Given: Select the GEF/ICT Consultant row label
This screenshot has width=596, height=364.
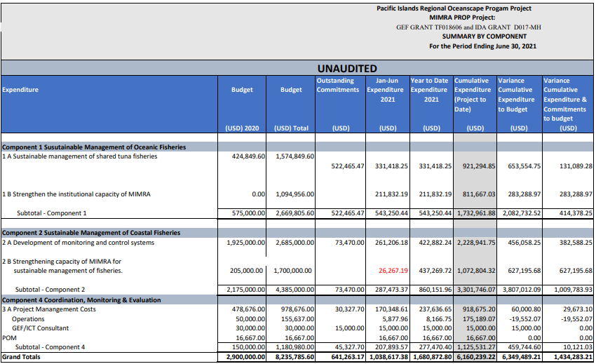Looking at the screenshot, I should pos(40,328).
